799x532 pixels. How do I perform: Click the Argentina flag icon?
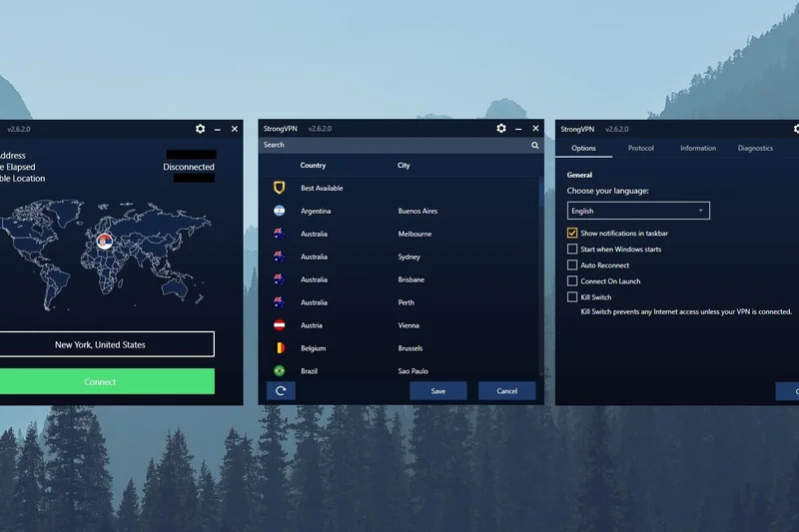coord(280,211)
